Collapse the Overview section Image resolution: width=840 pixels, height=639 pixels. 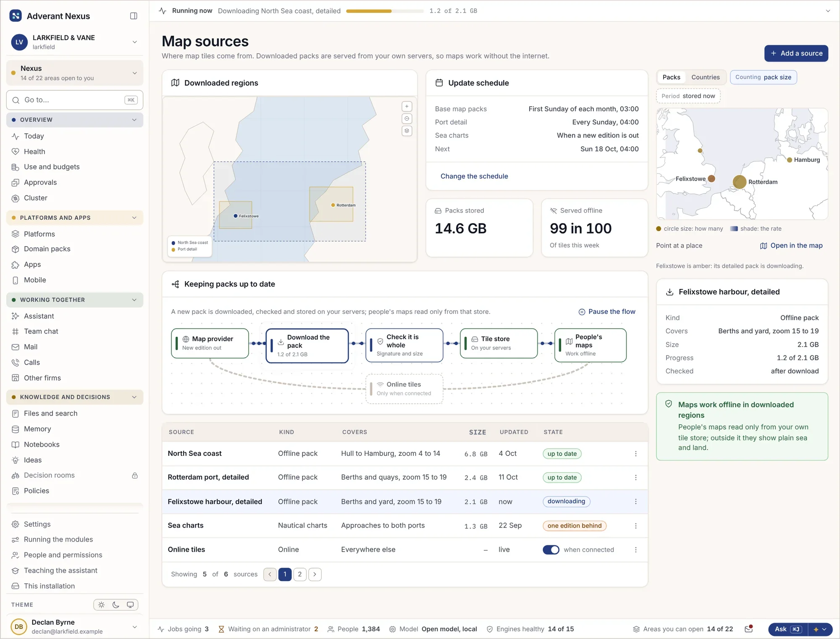pyautogui.click(x=75, y=120)
